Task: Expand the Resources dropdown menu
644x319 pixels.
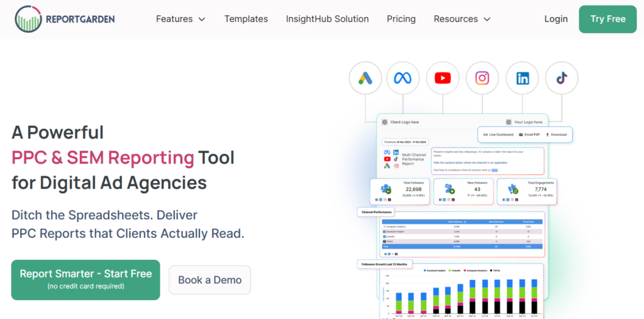Action: pos(462,19)
